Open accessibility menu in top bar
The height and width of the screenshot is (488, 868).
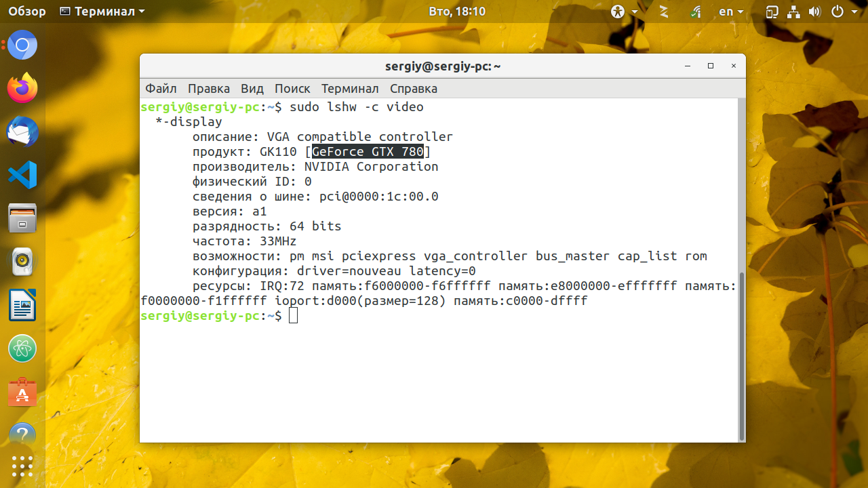tap(624, 12)
